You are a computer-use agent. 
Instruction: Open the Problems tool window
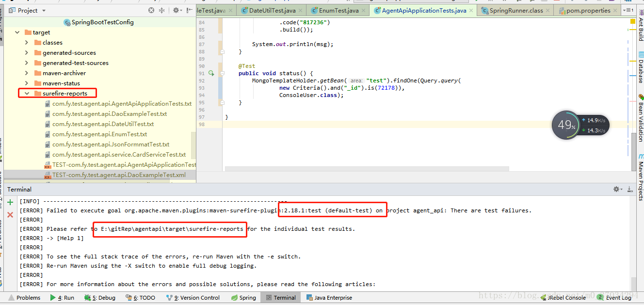24,298
